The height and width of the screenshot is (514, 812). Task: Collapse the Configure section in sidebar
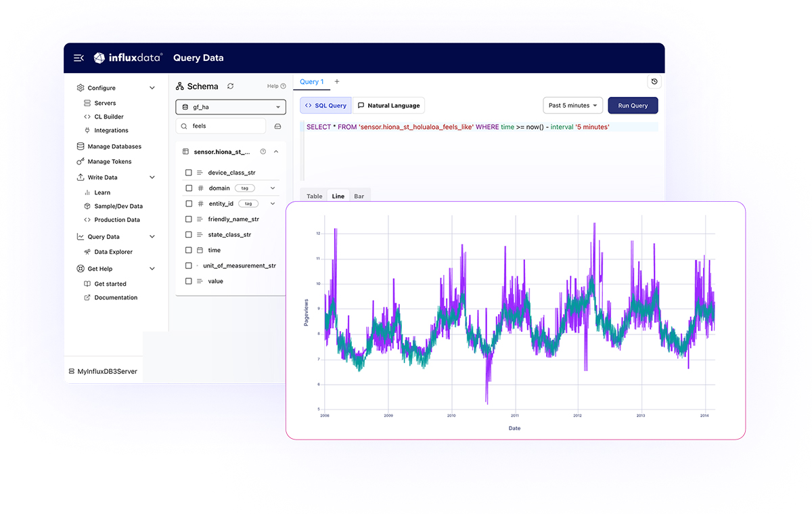pyautogui.click(x=152, y=88)
